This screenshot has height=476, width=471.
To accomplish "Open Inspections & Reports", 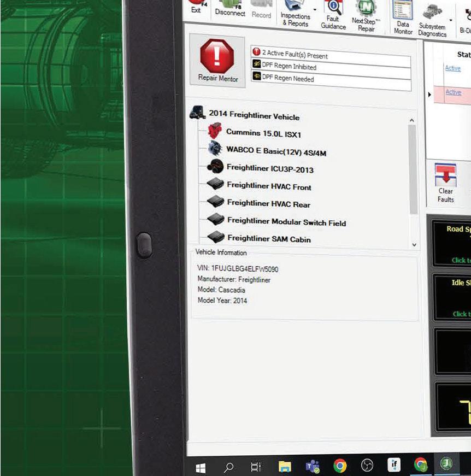I will click(x=295, y=14).
